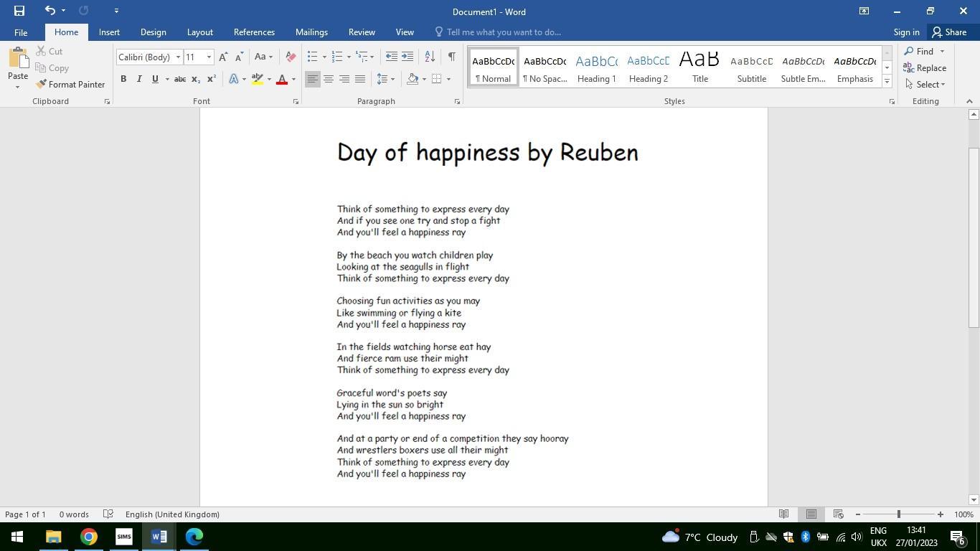The width and height of the screenshot is (980, 551).
Task: Open Google Chrome from the taskbar
Action: point(88,537)
